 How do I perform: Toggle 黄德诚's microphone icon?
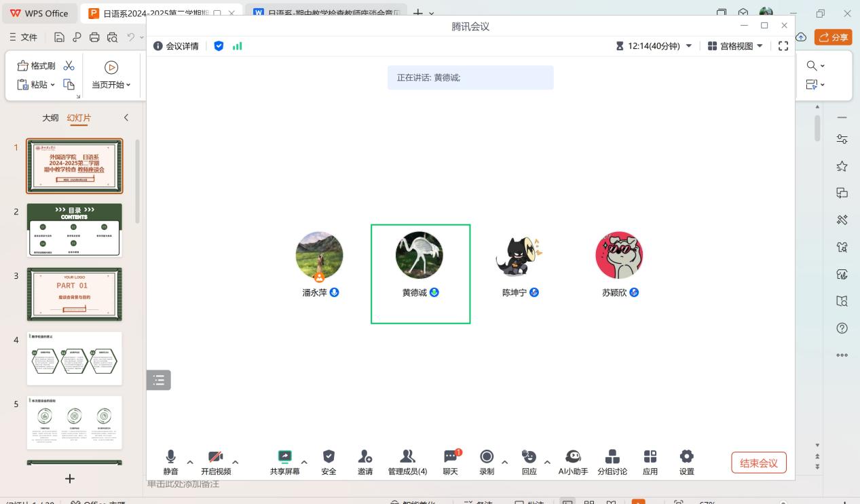point(433,293)
